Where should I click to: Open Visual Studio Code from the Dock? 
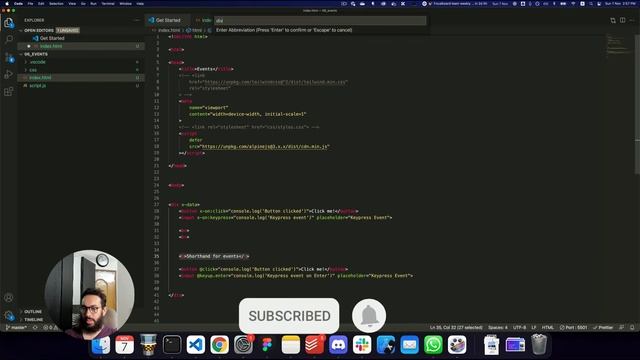coord(196,345)
